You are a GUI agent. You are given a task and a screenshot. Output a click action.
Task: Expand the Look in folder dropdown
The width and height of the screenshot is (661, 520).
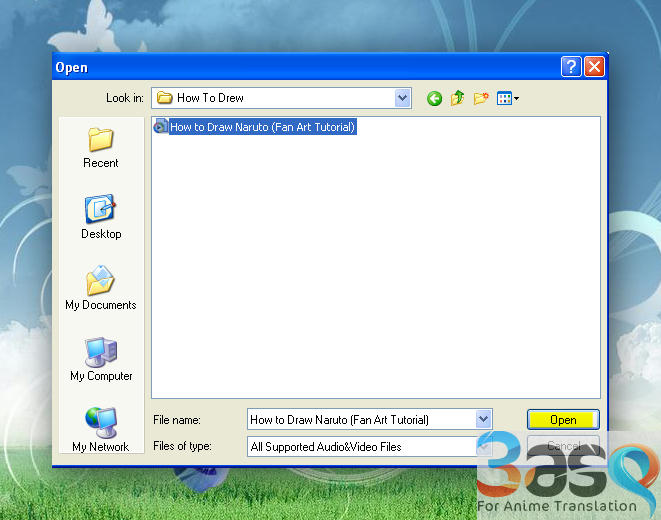point(403,98)
